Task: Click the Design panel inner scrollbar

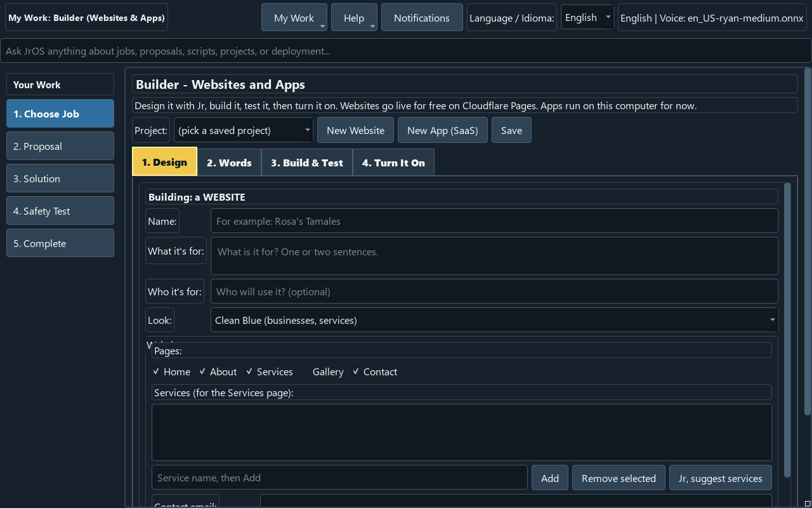Action: pos(787,330)
